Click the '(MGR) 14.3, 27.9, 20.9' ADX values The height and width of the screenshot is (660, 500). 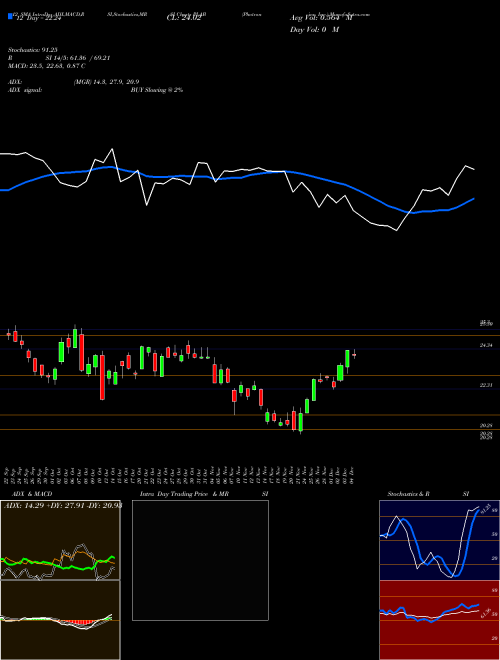pyautogui.click(x=106, y=82)
